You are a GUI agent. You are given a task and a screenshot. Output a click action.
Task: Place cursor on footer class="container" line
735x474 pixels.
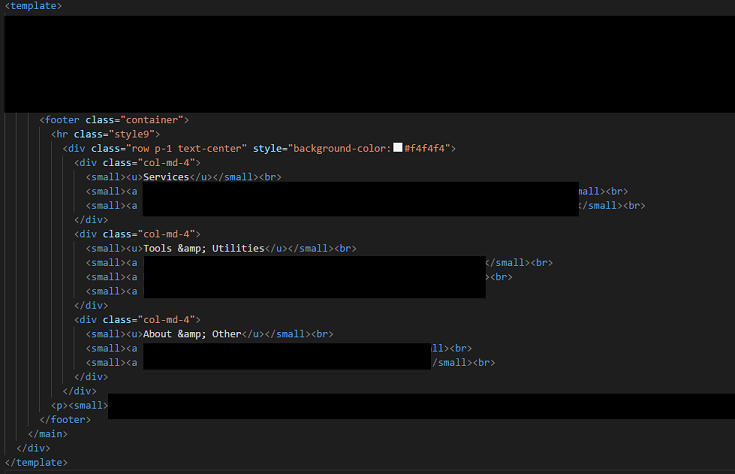coord(114,120)
